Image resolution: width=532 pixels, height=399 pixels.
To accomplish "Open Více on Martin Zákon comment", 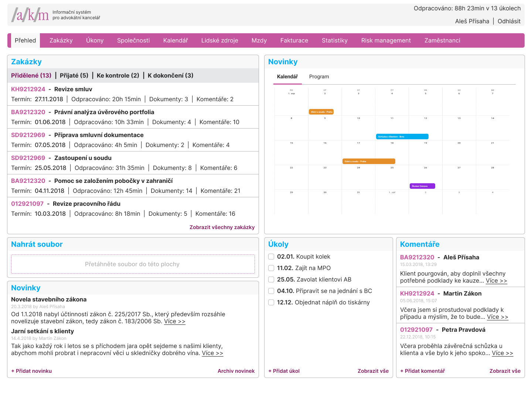I will (x=498, y=317).
